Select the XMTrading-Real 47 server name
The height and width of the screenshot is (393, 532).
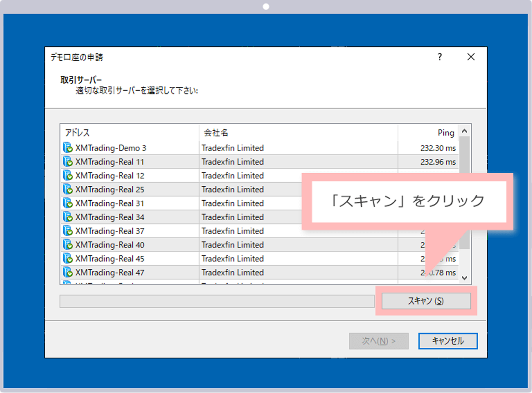(110, 273)
